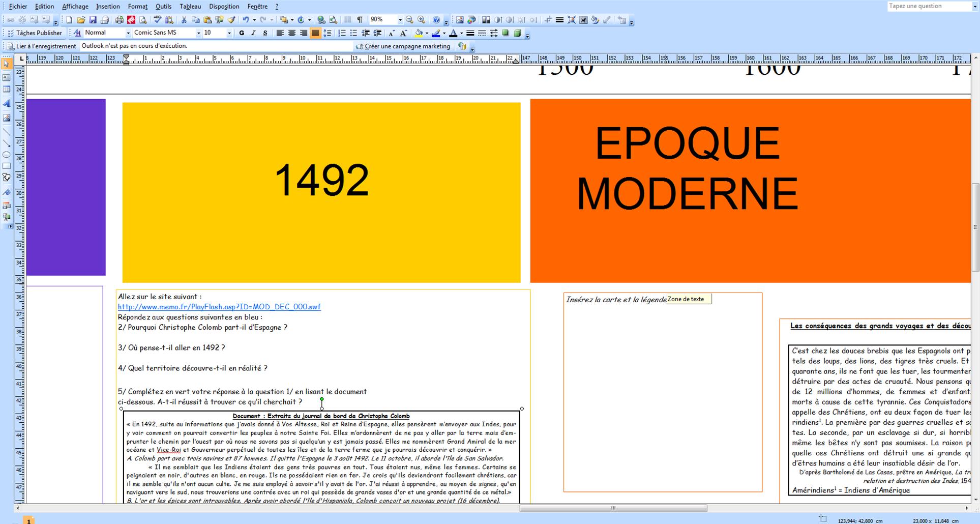Toggle justified text alignment
The image size is (980, 524).
coord(315,33)
